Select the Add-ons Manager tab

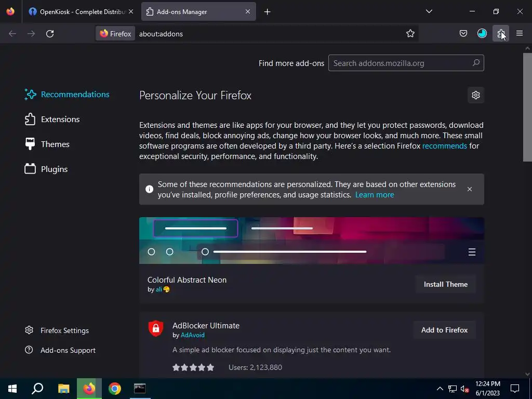(198, 11)
